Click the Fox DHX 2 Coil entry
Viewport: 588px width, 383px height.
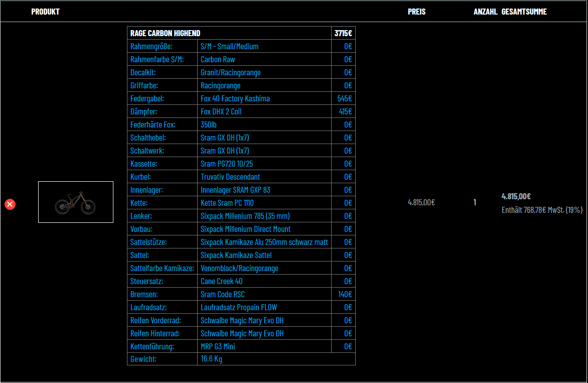(221, 111)
